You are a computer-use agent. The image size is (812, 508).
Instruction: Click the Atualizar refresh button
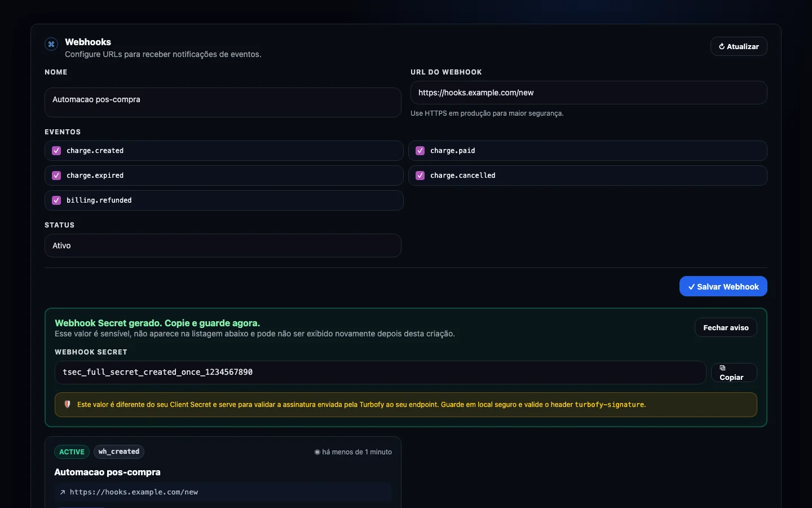click(x=739, y=46)
